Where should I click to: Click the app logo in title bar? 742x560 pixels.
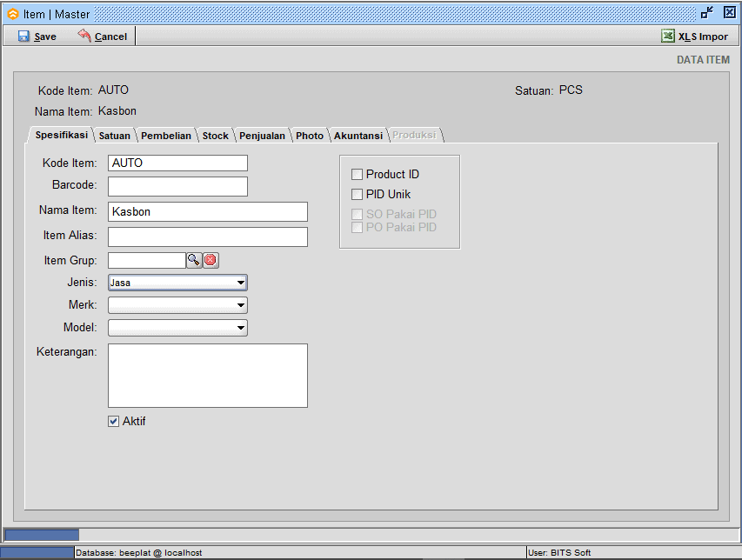(12, 14)
